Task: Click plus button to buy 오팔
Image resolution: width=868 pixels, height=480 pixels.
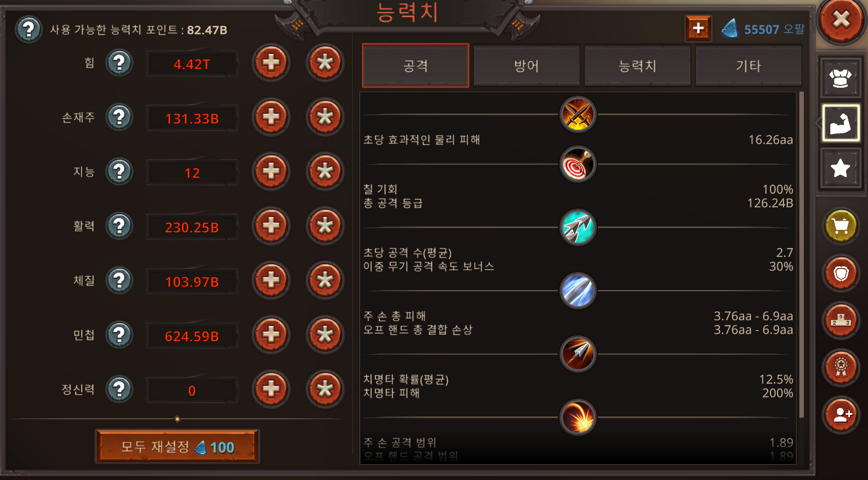Action: click(698, 28)
